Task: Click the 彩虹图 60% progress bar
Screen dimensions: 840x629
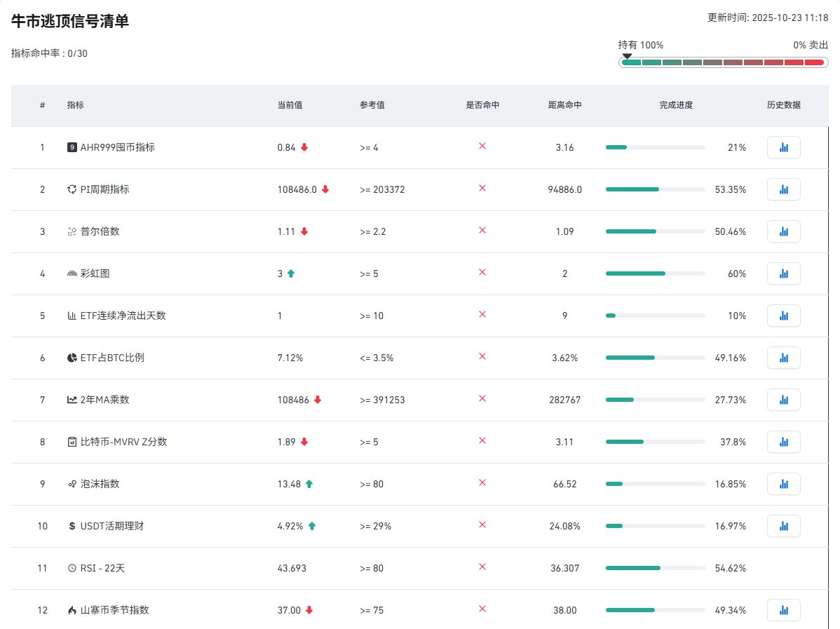Action: (655, 273)
